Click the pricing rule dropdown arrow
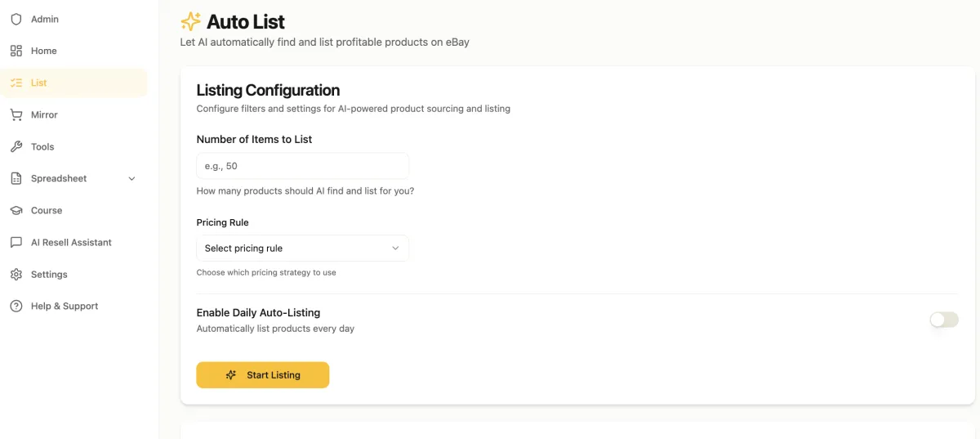This screenshot has width=980, height=439. pos(395,249)
